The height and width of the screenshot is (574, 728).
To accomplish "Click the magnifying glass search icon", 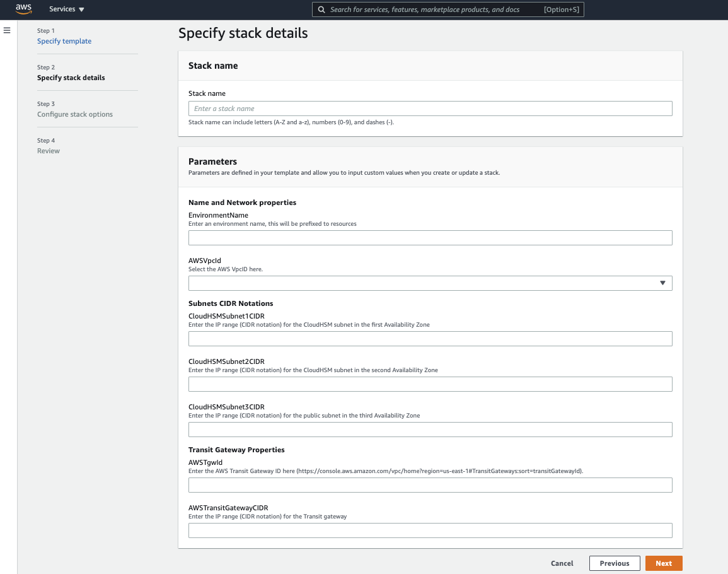I will (321, 9).
